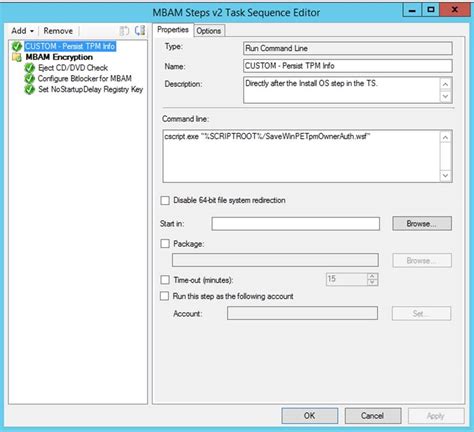This screenshot has height=432, width=474.
Task: Tick the Package checkbox
Action: pyautogui.click(x=165, y=244)
